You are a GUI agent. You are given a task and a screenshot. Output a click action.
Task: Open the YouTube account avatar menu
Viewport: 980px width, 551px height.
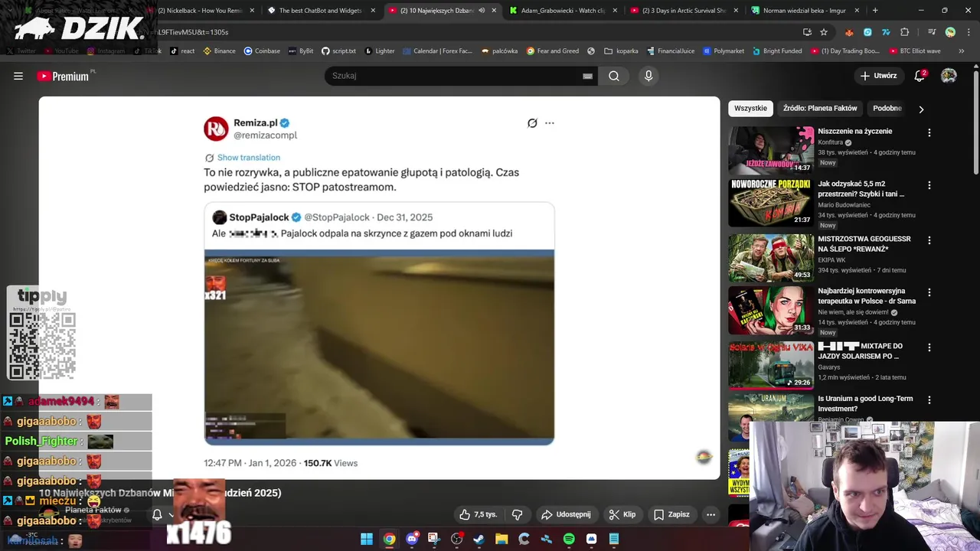coord(949,76)
